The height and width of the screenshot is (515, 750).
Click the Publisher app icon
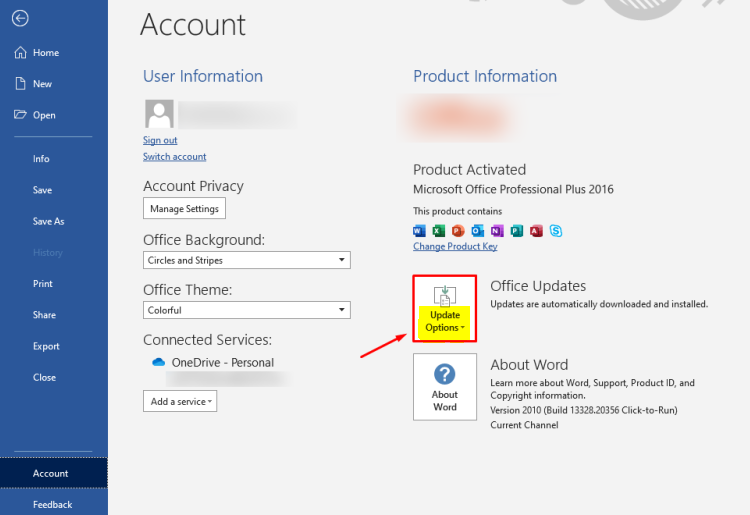pos(517,231)
